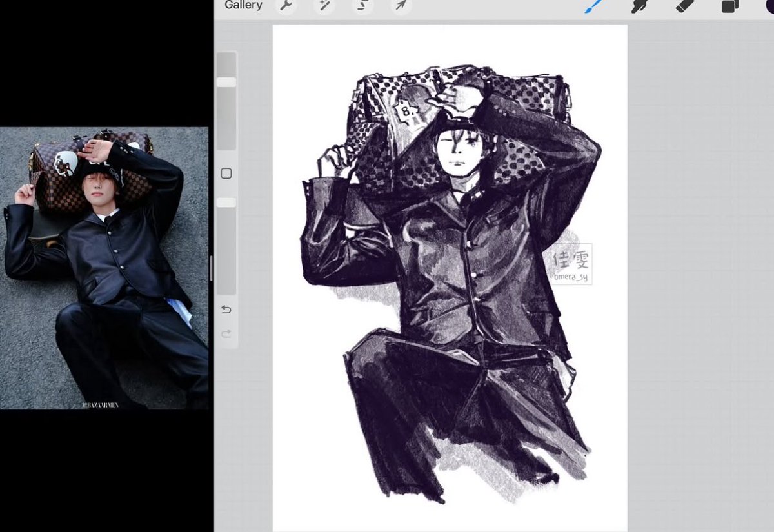The width and height of the screenshot is (774, 532).
Task: Open the Gallery view
Action: click(243, 5)
